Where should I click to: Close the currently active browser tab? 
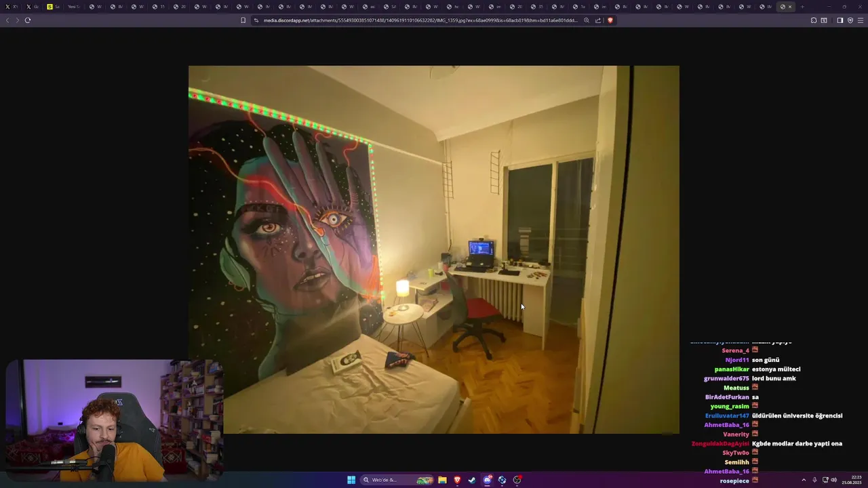coord(790,7)
